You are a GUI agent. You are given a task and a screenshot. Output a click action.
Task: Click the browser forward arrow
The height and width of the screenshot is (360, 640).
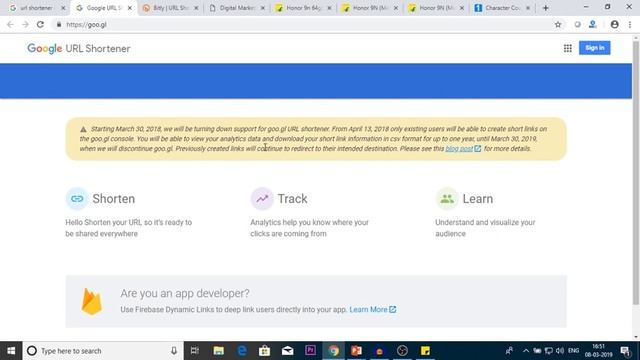pyautogui.click(x=25, y=24)
